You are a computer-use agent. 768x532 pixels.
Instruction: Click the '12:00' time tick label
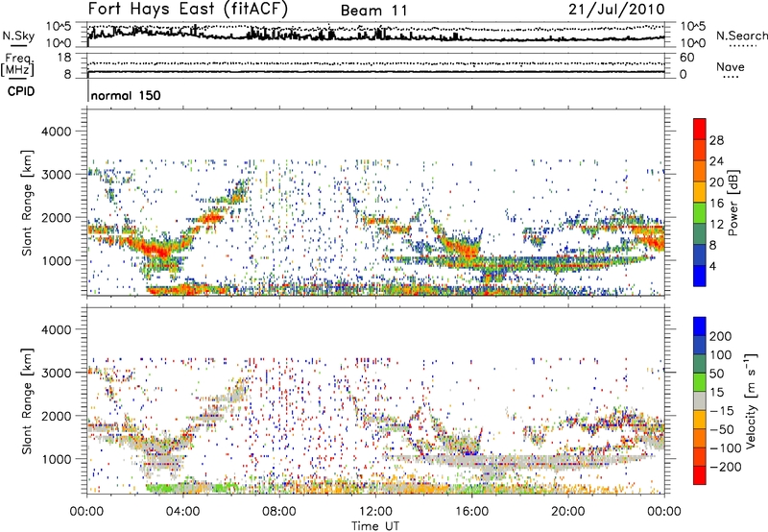[375, 512]
